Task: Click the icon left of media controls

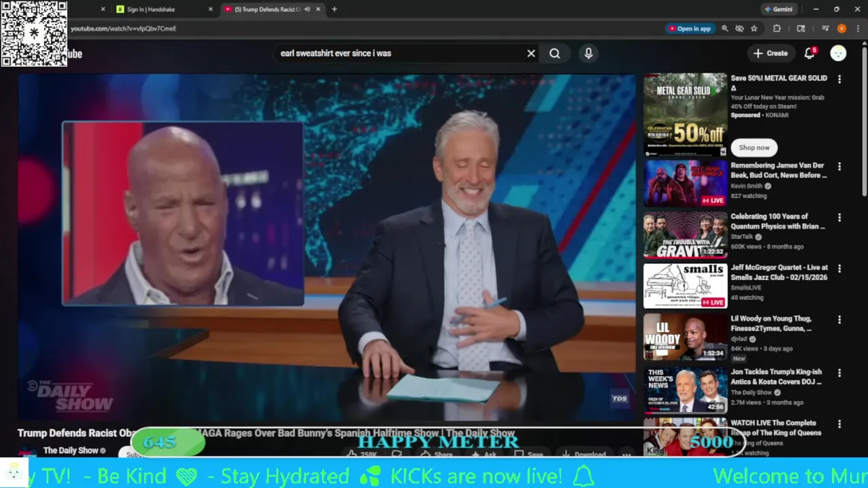Action: pyautogui.click(x=801, y=28)
